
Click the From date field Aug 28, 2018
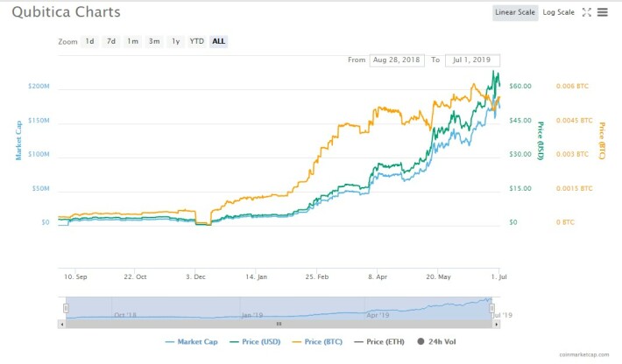point(397,59)
